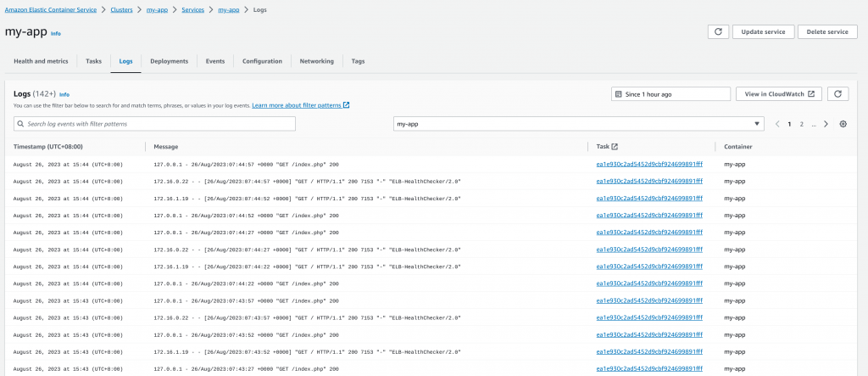This screenshot has width=868, height=376.
Task: Open my-app cluster breadcrumb before Services
Action: [x=157, y=10]
